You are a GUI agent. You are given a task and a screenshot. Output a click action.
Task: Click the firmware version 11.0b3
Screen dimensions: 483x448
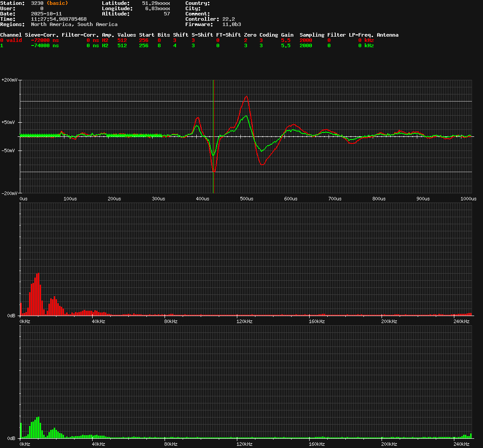click(232, 24)
